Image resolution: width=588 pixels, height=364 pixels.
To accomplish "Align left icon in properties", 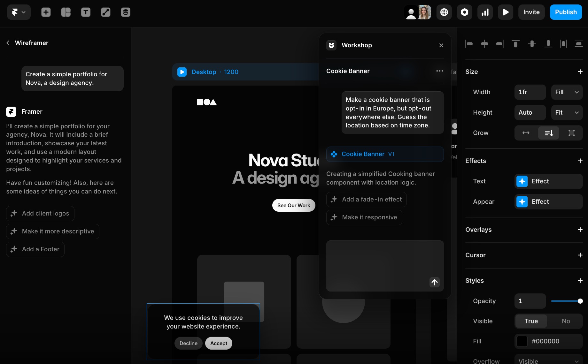I will (x=469, y=44).
